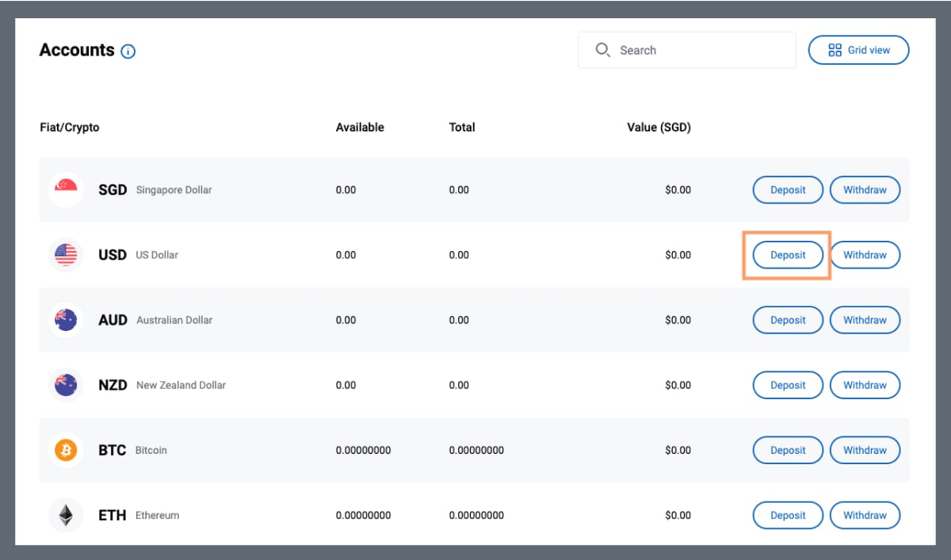Click the Value (SGD) column header
Viewport: 951px width, 560px height.
pos(659,128)
